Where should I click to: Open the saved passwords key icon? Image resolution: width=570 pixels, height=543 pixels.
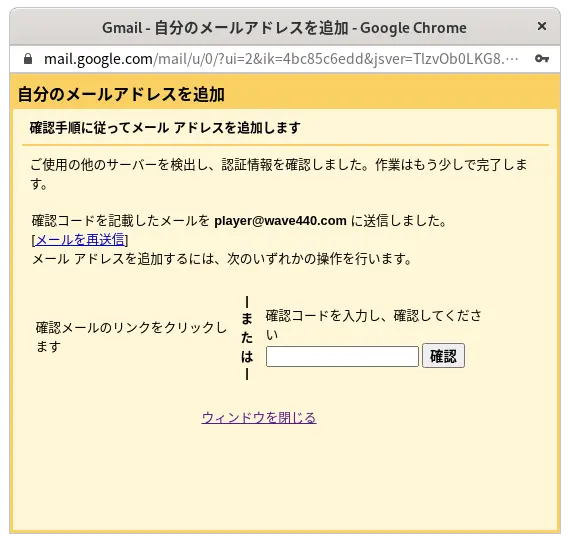coord(541,59)
